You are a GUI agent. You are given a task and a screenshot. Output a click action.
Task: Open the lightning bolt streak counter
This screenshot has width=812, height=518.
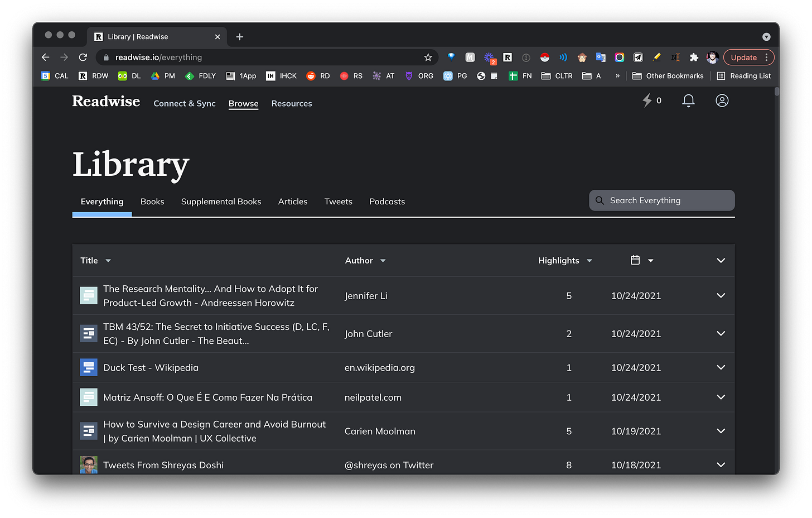pos(651,100)
